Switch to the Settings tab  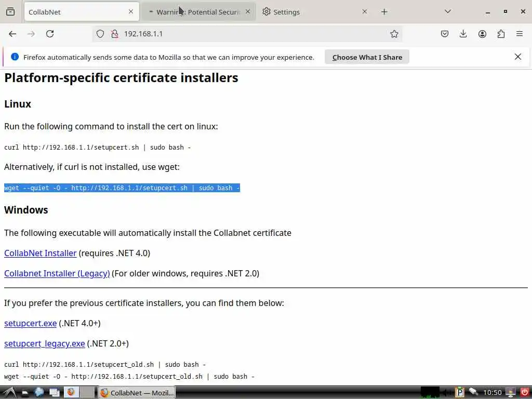[x=315, y=12]
